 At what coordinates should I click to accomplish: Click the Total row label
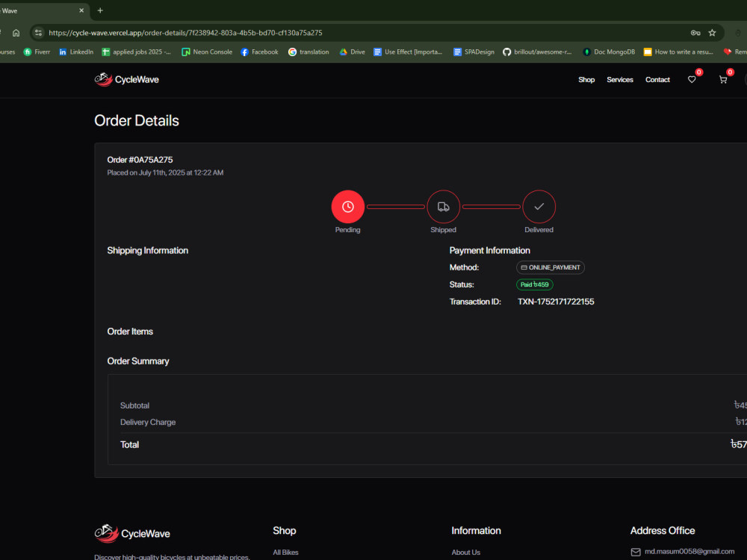(129, 445)
